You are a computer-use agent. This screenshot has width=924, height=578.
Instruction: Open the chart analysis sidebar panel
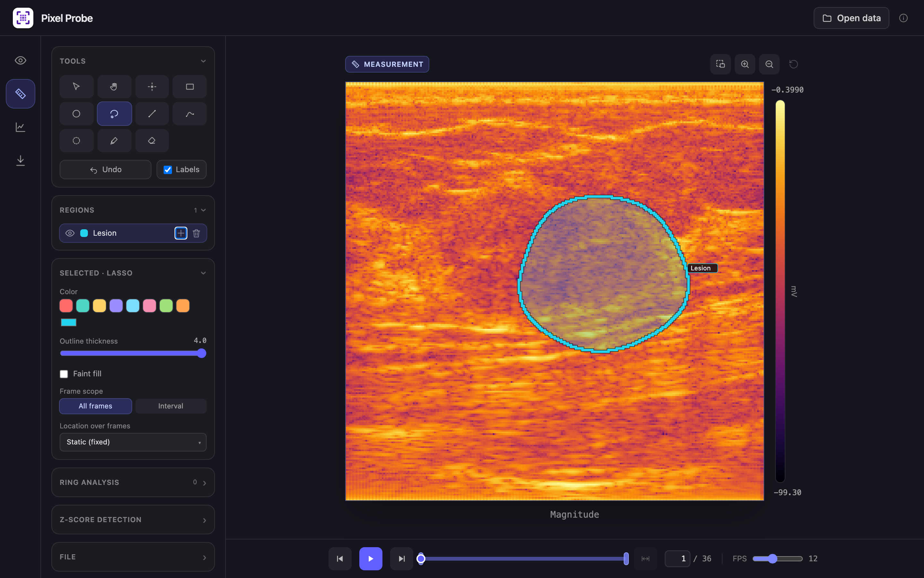(21, 127)
